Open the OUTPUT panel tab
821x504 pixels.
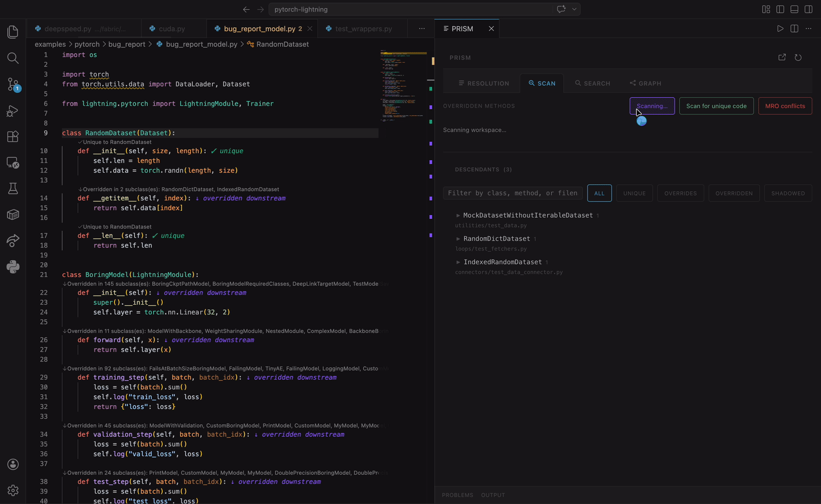(x=493, y=495)
